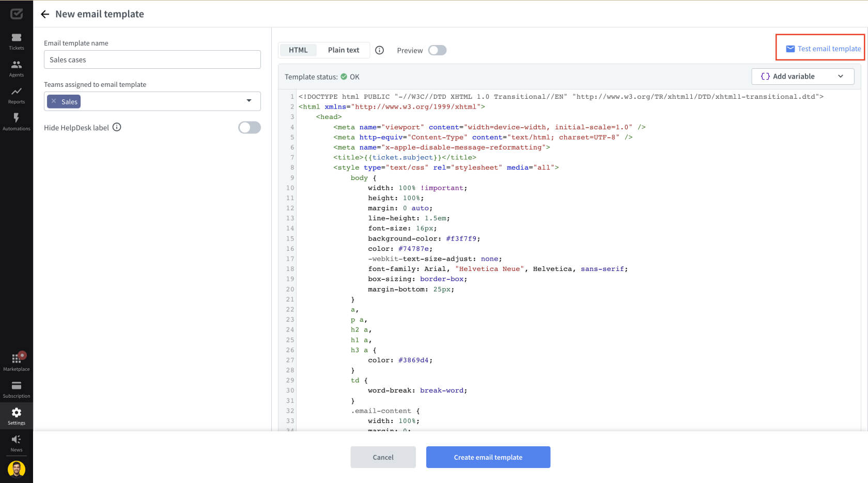Screen dimensions: 868x483
Task: Expand the Teams assigned dropdown
Action: click(249, 101)
